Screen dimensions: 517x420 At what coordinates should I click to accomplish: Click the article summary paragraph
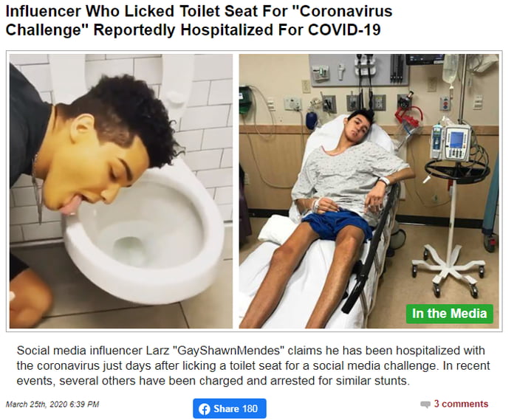point(253,365)
